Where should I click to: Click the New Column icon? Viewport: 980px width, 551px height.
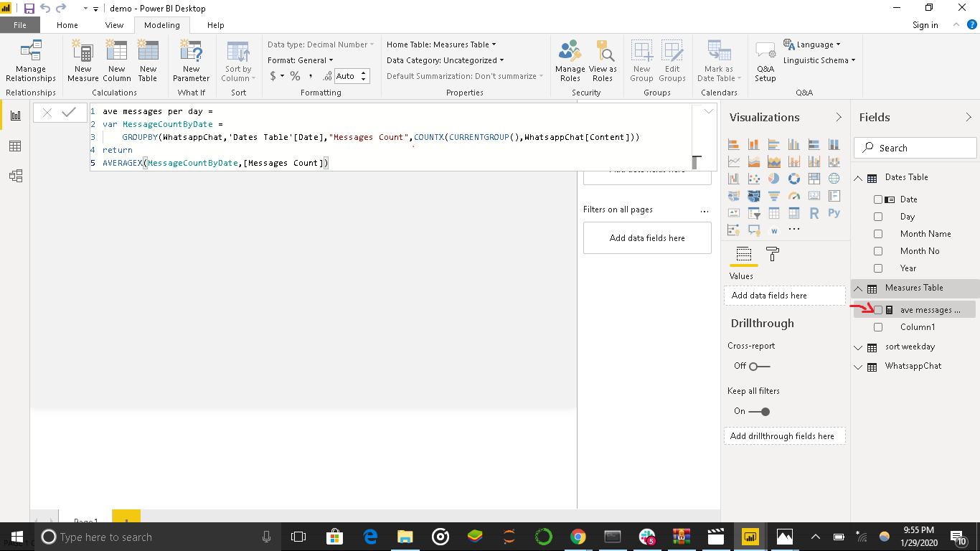(x=116, y=60)
